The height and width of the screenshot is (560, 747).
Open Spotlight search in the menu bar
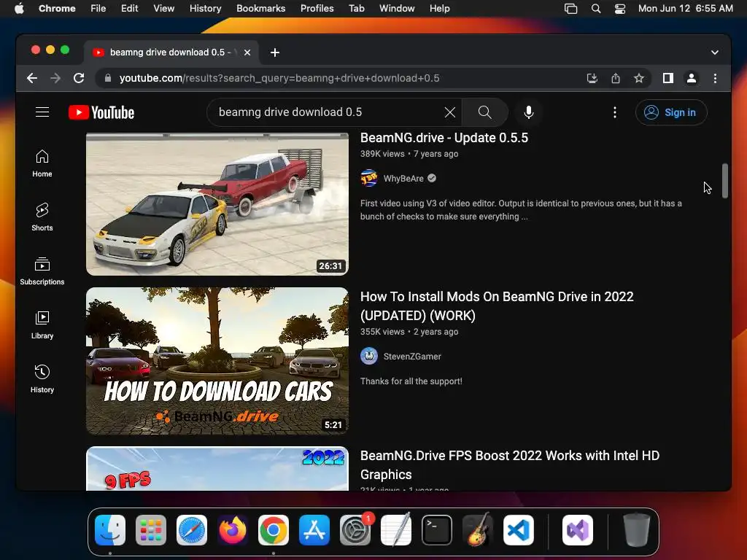point(595,8)
